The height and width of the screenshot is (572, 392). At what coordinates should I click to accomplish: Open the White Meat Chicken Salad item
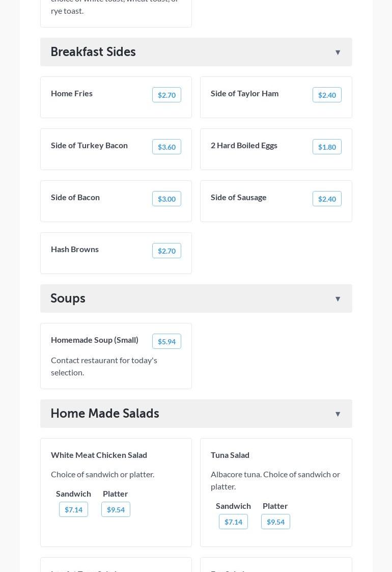click(x=99, y=455)
